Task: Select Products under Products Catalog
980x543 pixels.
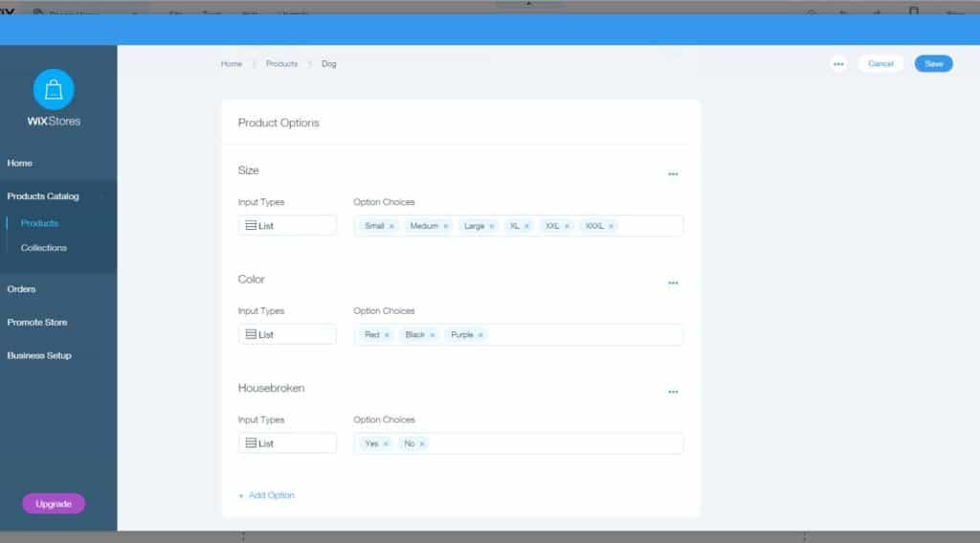Action: [39, 223]
